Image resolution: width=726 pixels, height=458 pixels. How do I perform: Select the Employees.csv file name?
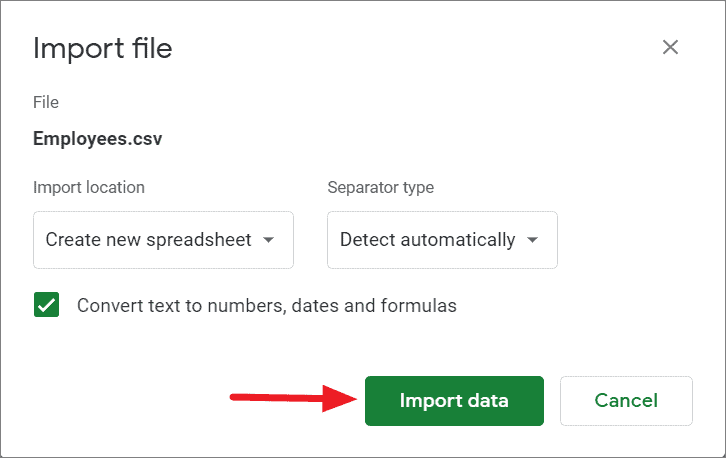(98, 139)
